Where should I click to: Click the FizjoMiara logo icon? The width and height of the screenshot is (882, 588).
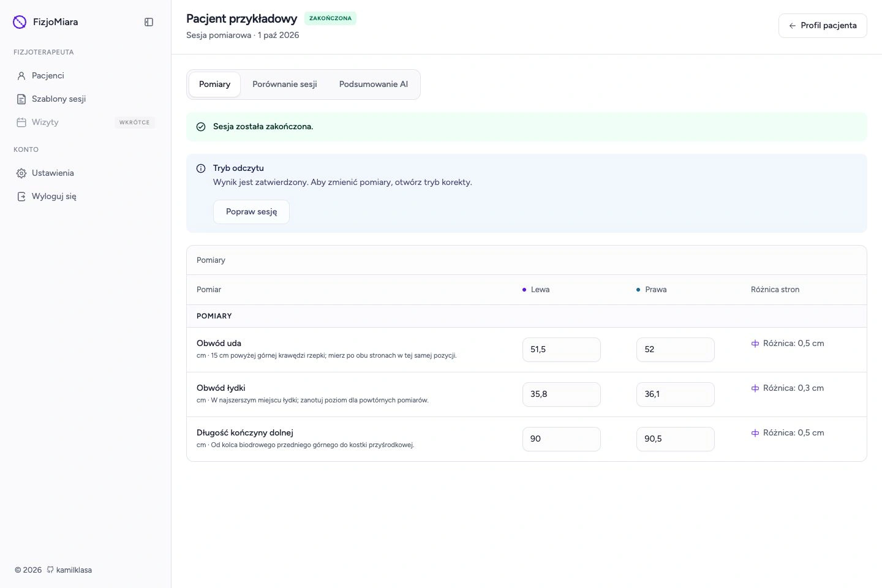click(20, 22)
